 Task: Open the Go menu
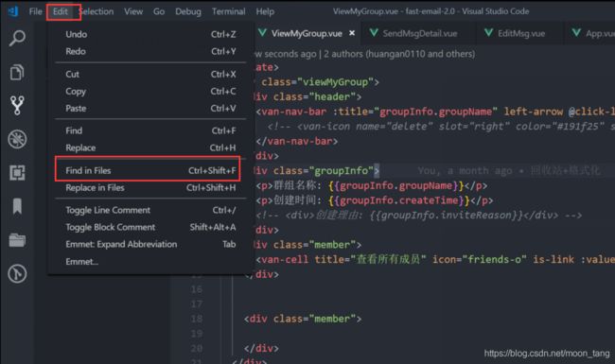tap(159, 11)
